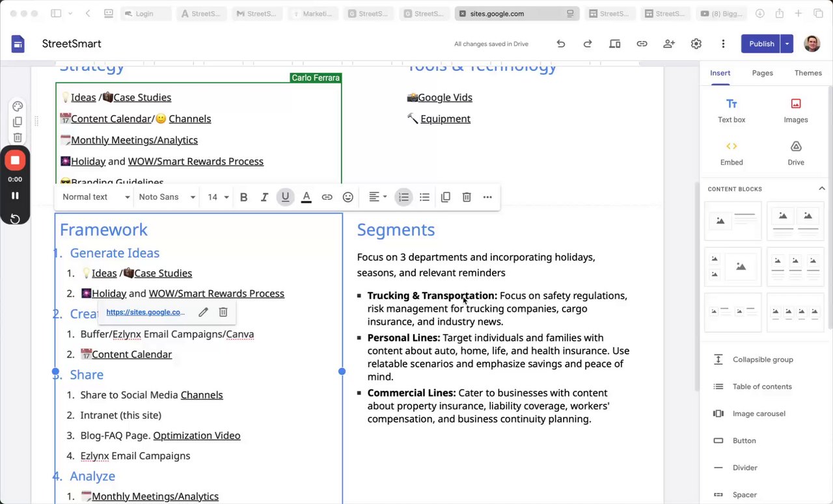
Task: Insert a Table of contents
Action: coord(762,386)
